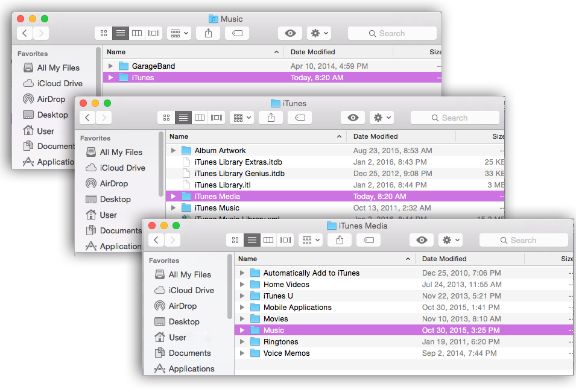Click the Edit Tags icon in iTunes window

click(x=299, y=118)
